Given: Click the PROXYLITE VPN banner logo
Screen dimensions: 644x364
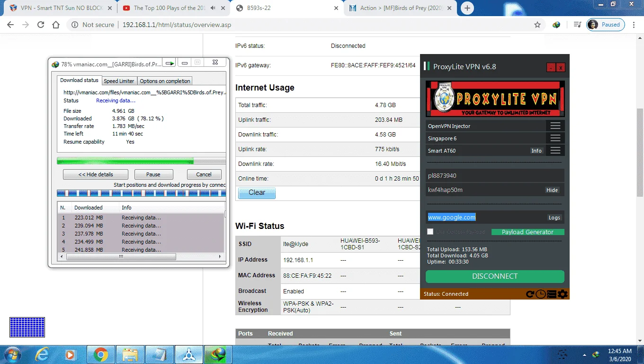Looking at the screenshot, I should [495, 99].
